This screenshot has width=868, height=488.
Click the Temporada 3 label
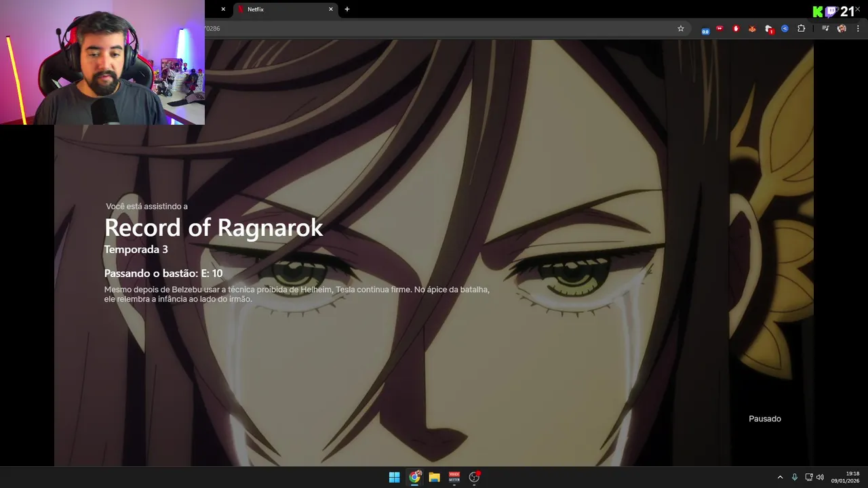point(136,249)
